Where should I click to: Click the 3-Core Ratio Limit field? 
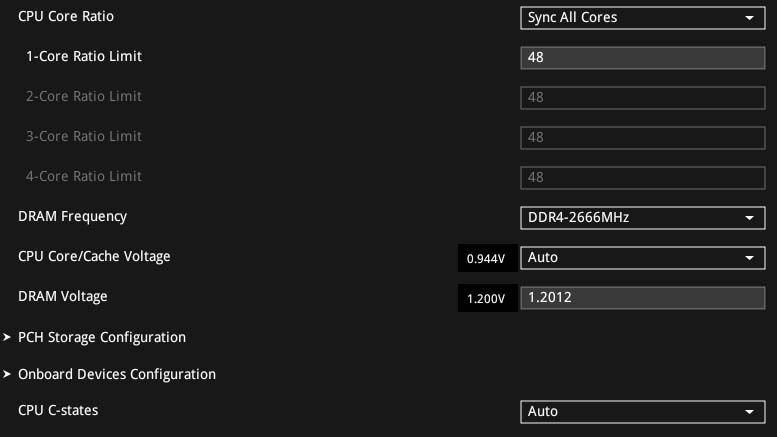coord(641,137)
